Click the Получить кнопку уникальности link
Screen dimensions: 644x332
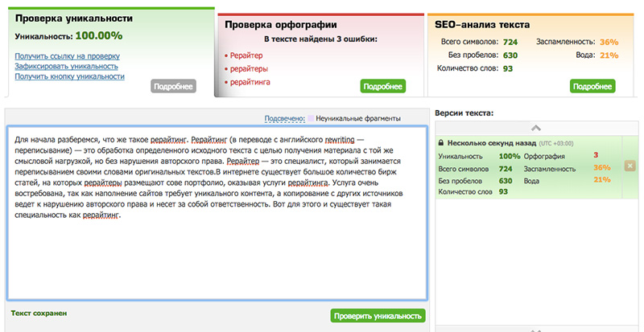(69, 76)
